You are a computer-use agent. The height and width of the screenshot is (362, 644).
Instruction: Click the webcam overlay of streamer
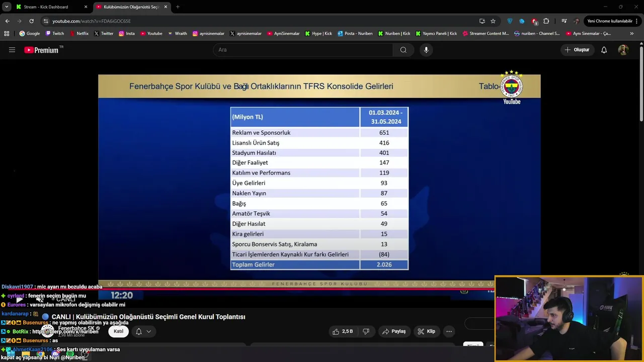[x=569, y=319]
